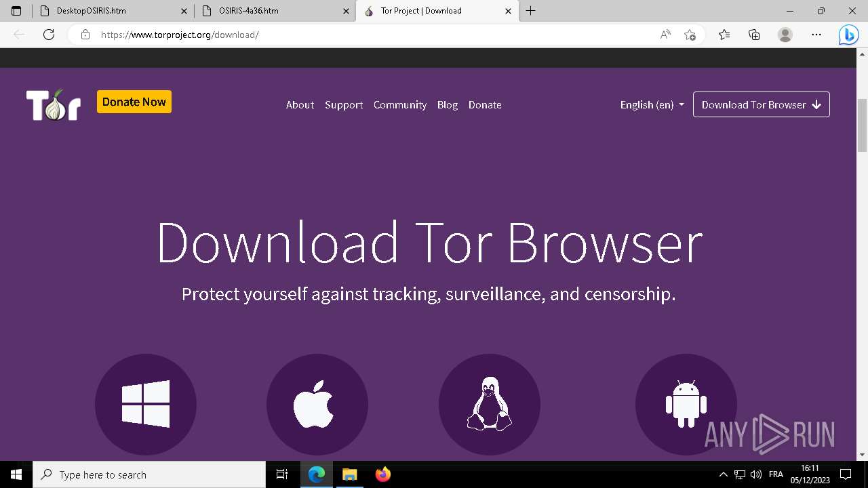Open the browser profile avatar
The height and width of the screenshot is (488, 868).
(785, 35)
